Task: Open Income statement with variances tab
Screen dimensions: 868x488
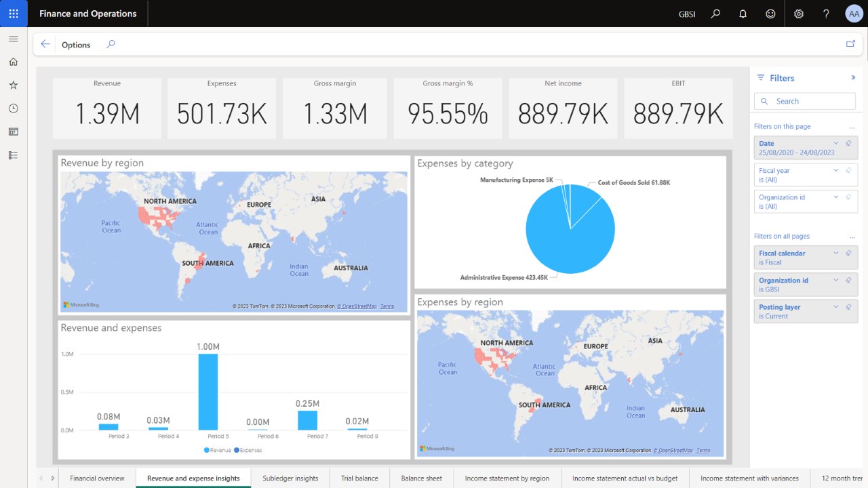Action: click(x=749, y=478)
